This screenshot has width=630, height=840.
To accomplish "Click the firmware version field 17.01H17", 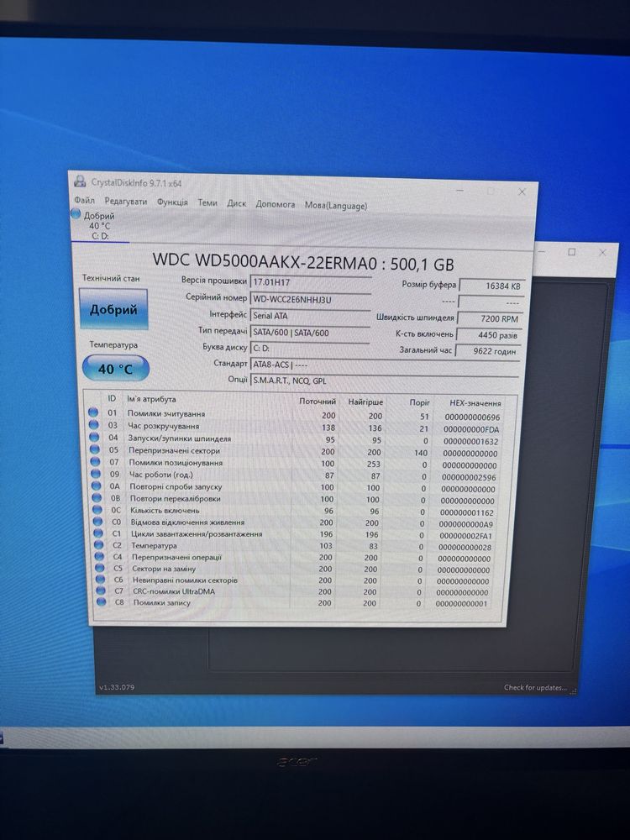I will pyautogui.click(x=311, y=281).
